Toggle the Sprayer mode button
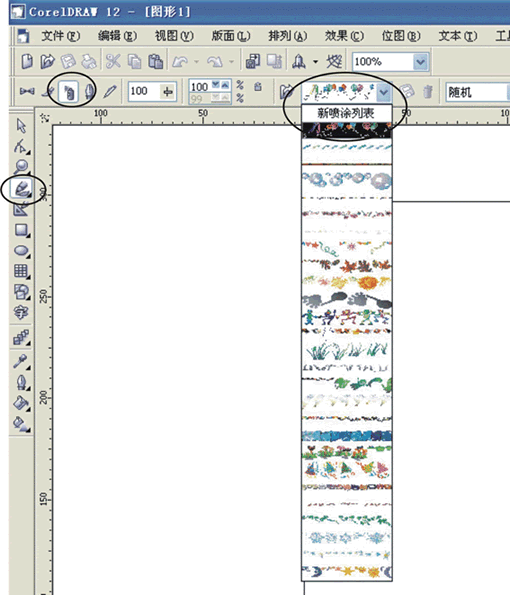The height and width of the screenshot is (595, 510). pos(69,92)
